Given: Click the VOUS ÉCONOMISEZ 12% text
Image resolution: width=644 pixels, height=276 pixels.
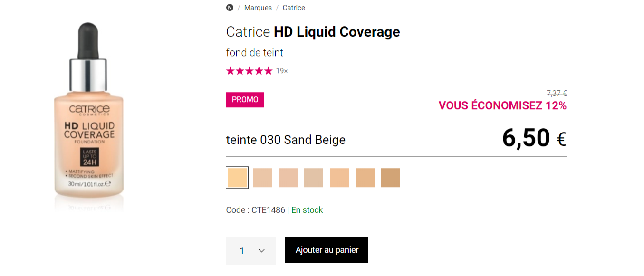Looking at the screenshot, I should (x=501, y=105).
